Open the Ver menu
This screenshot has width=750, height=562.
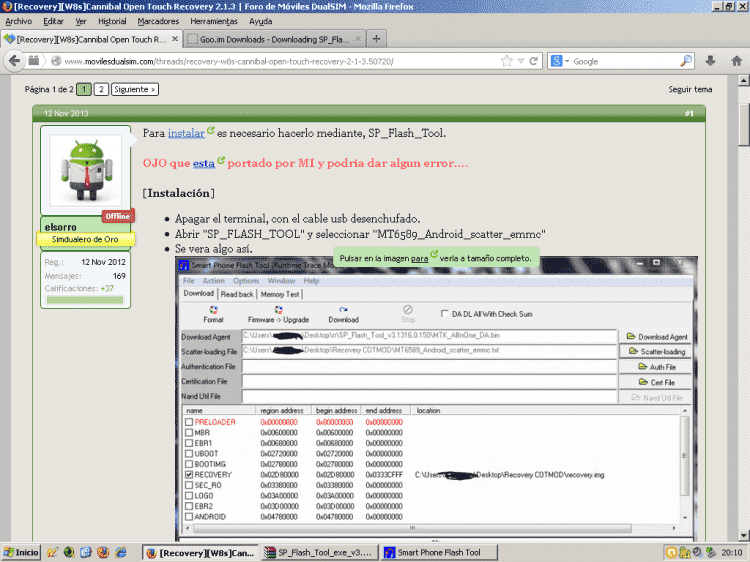pyautogui.click(x=81, y=21)
